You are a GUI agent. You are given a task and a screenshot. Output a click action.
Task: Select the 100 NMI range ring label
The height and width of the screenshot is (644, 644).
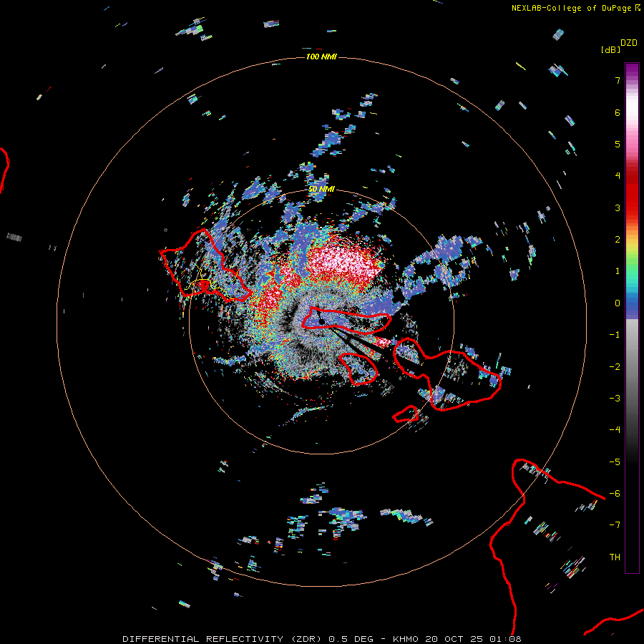click(x=321, y=57)
